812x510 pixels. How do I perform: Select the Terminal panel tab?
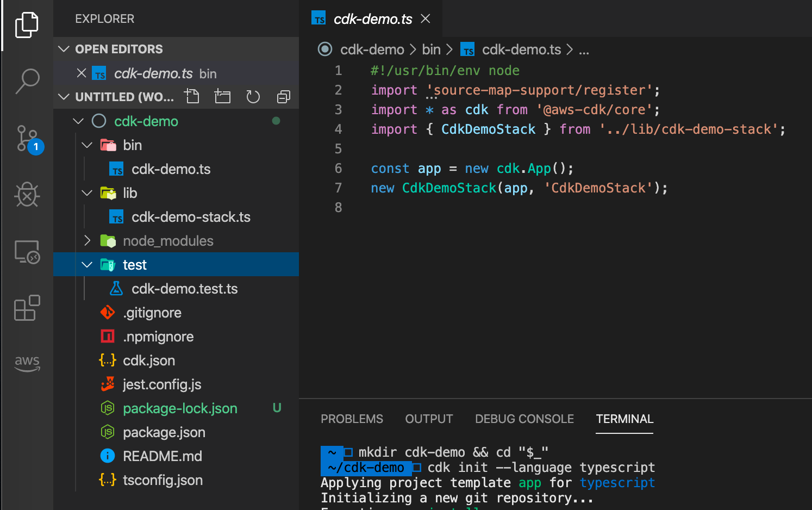tap(624, 419)
